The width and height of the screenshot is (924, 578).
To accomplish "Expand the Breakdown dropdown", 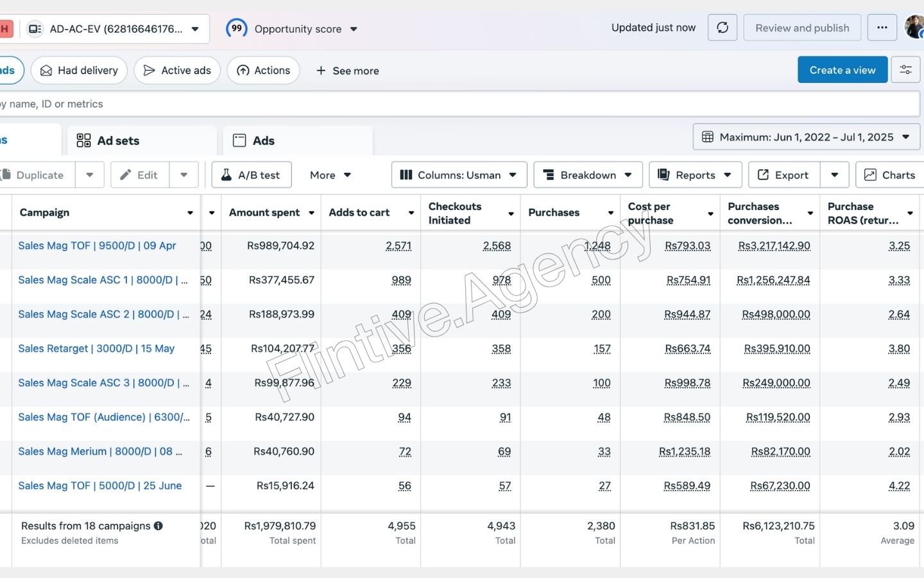I will click(588, 175).
